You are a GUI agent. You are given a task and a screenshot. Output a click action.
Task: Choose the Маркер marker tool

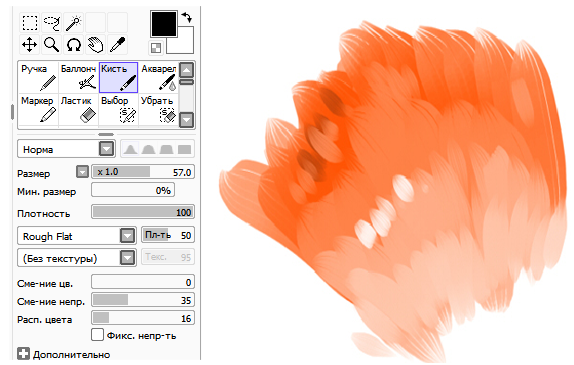tap(38, 109)
